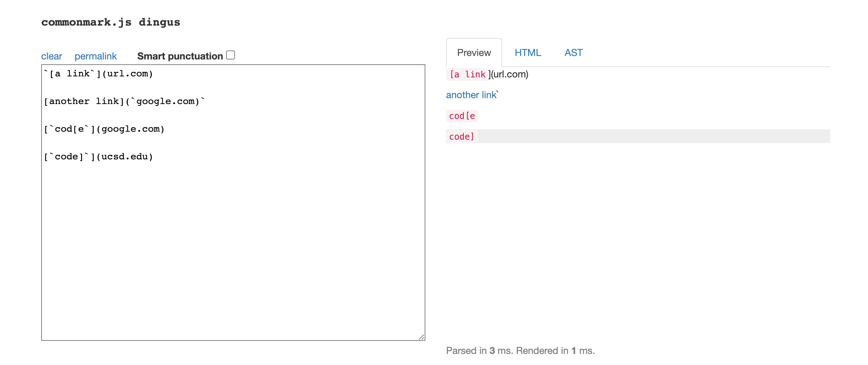The width and height of the screenshot is (868, 365).
Task: Click the Smart punctuation label text
Action: [x=180, y=56]
